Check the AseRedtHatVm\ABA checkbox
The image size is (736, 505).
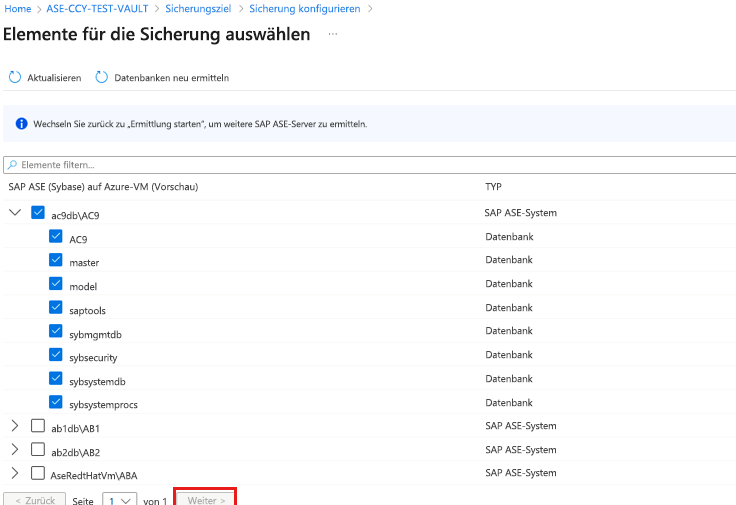click(x=38, y=473)
